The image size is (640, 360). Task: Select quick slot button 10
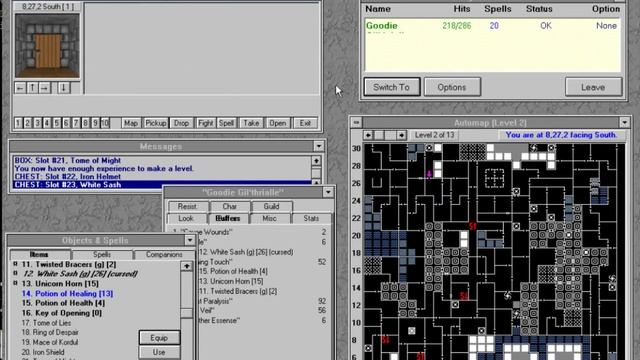[105, 123]
